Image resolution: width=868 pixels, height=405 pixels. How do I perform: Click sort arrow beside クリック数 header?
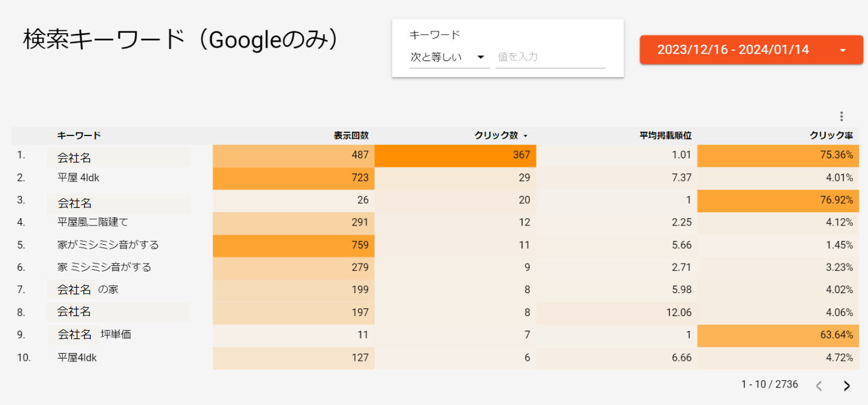526,136
